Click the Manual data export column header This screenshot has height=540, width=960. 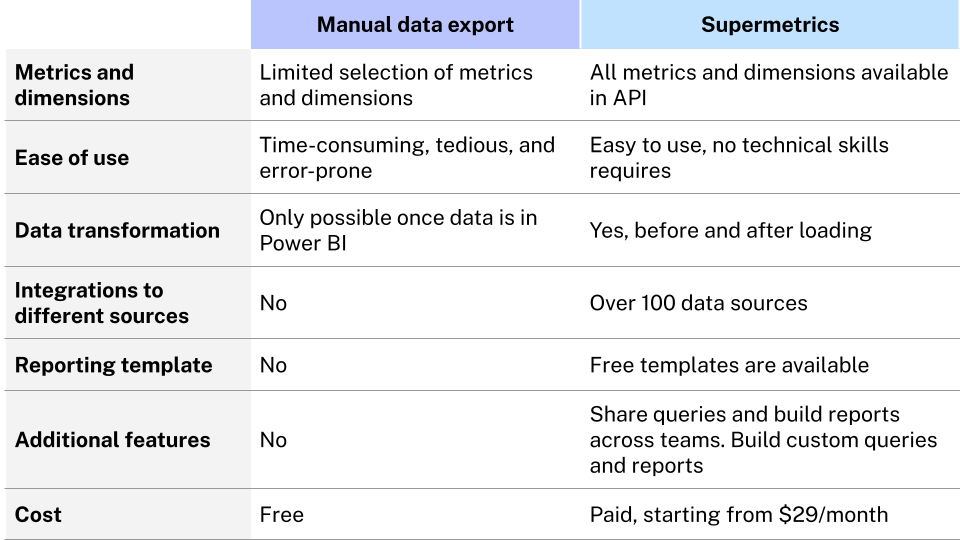click(415, 25)
